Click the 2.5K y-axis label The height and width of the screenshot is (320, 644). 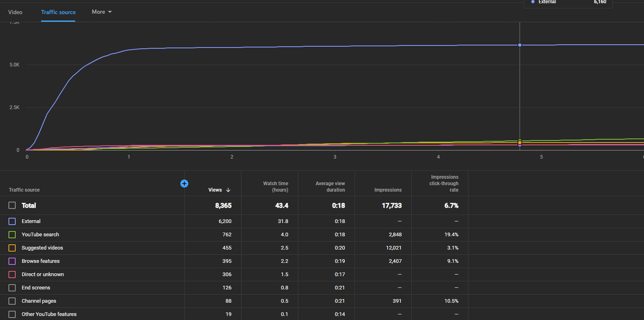point(14,107)
